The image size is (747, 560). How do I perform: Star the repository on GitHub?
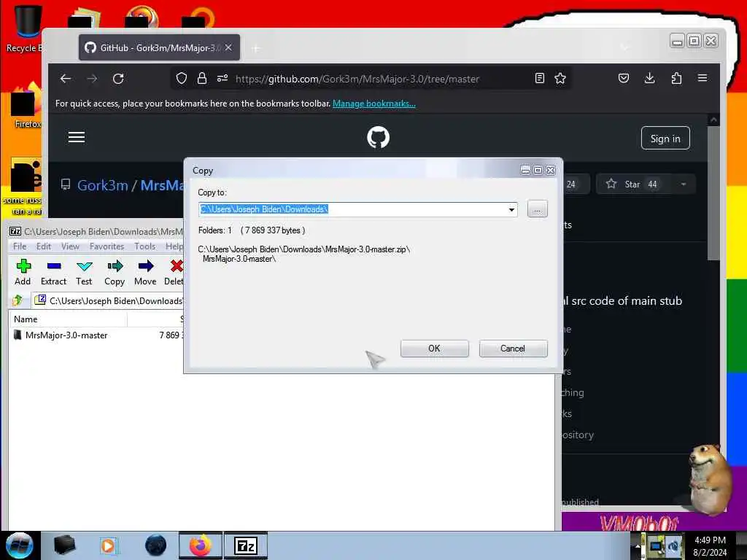634,184
